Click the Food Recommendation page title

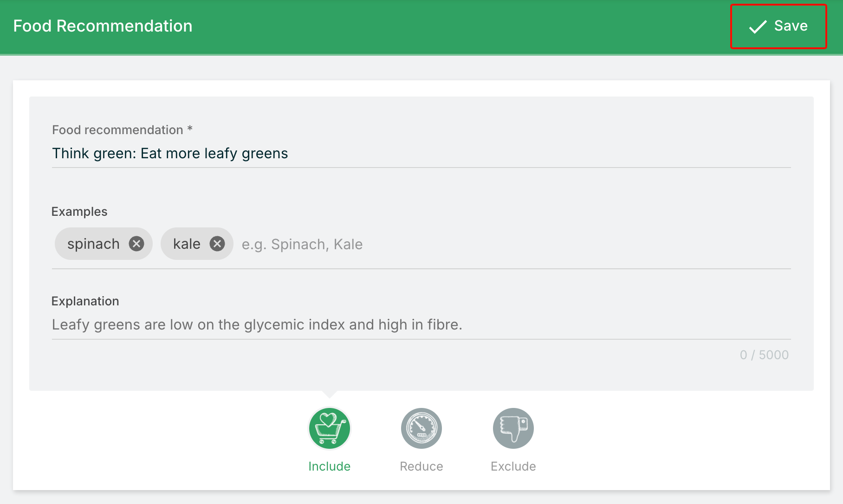point(103,26)
